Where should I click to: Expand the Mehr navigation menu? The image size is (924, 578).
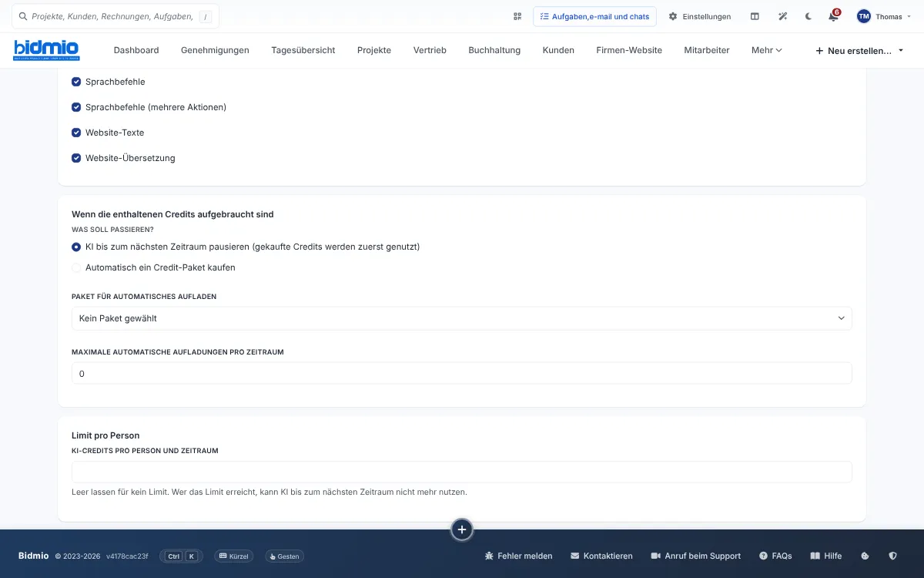point(767,50)
